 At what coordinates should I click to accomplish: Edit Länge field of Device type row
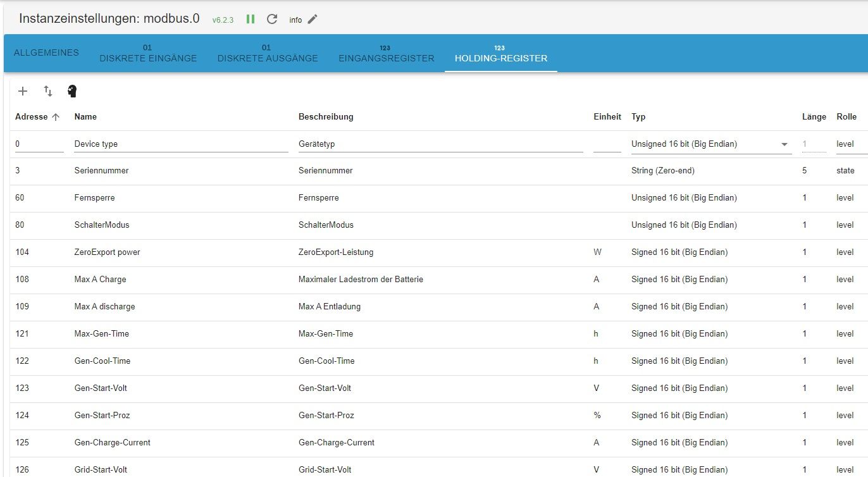point(814,144)
